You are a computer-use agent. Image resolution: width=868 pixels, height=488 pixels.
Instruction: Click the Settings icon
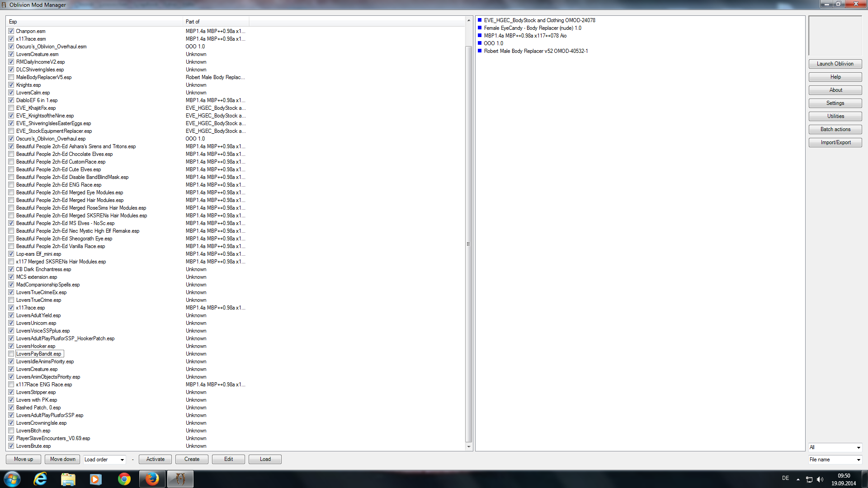(x=835, y=103)
